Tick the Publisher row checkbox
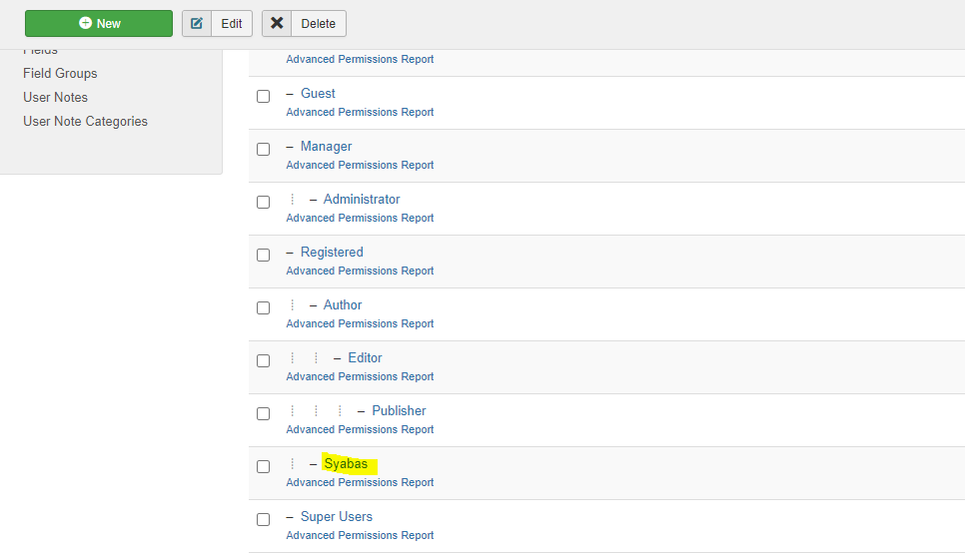Viewport: 965px width, 560px height. pyautogui.click(x=264, y=413)
